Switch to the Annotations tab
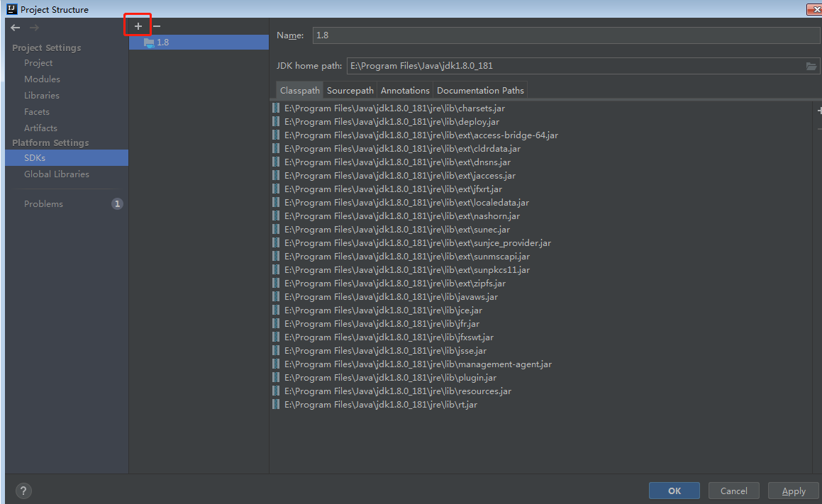Viewport: 822px width, 504px height. (404, 90)
